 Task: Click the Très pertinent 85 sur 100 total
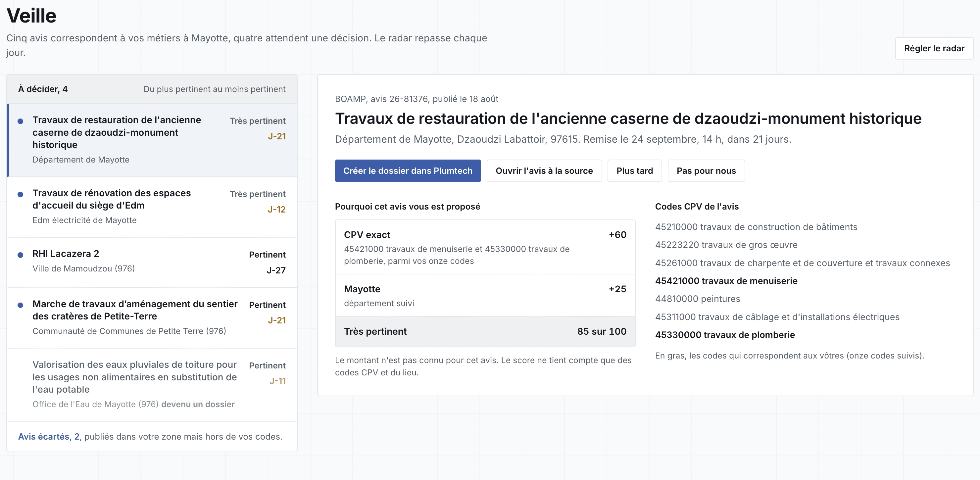485,331
